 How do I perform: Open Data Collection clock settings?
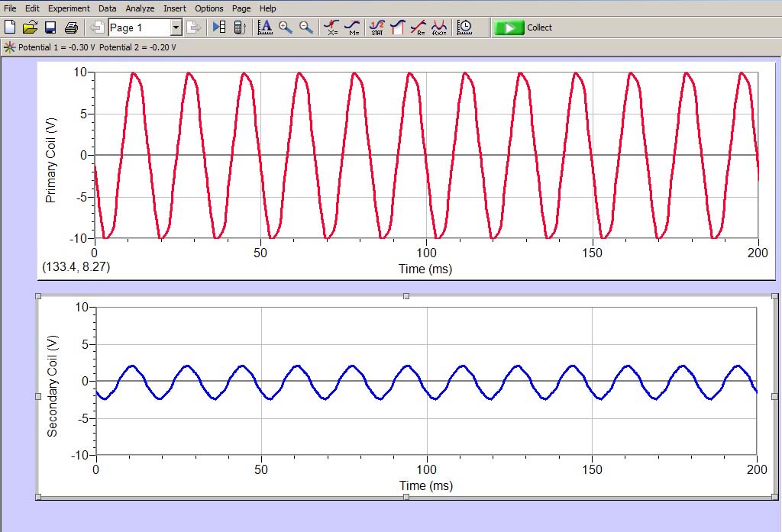coord(464,27)
